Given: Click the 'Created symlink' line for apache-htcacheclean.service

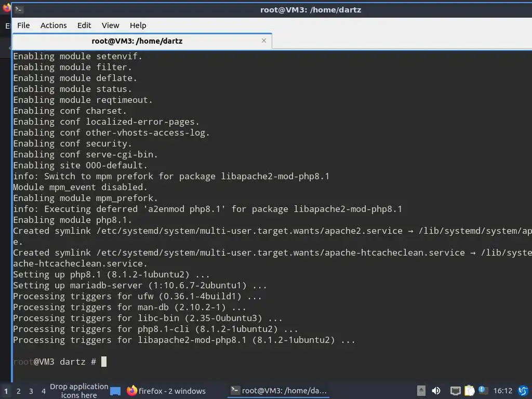Looking at the screenshot, I should click(272, 252).
